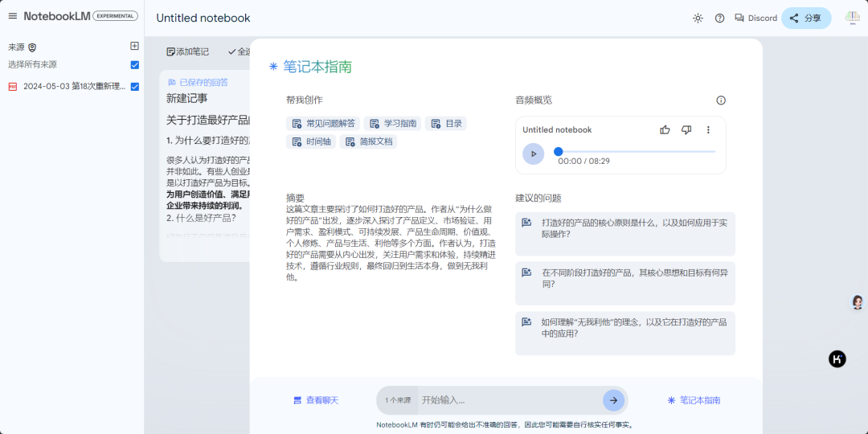The width and height of the screenshot is (868, 434).
Task: Click the add source plus icon
Action: click(135, 47)
